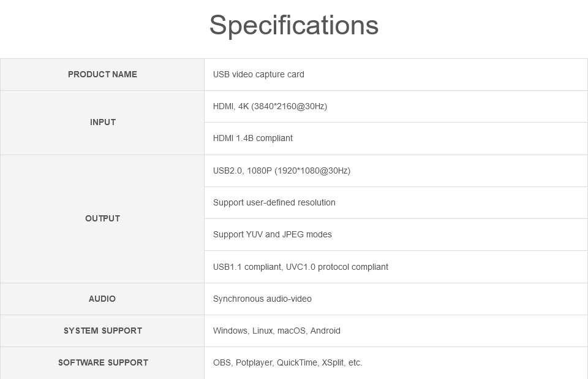This screenshot has width=588, height=379.
Task: Click the HDMI 1.4B compliant cell
Action: 396,138
